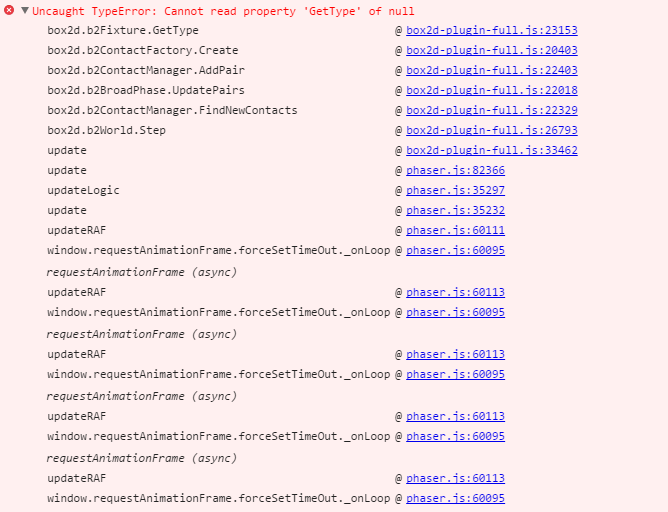Click the red error icon
This screenshot has height=512, width=668.
[x=9, y=10]
